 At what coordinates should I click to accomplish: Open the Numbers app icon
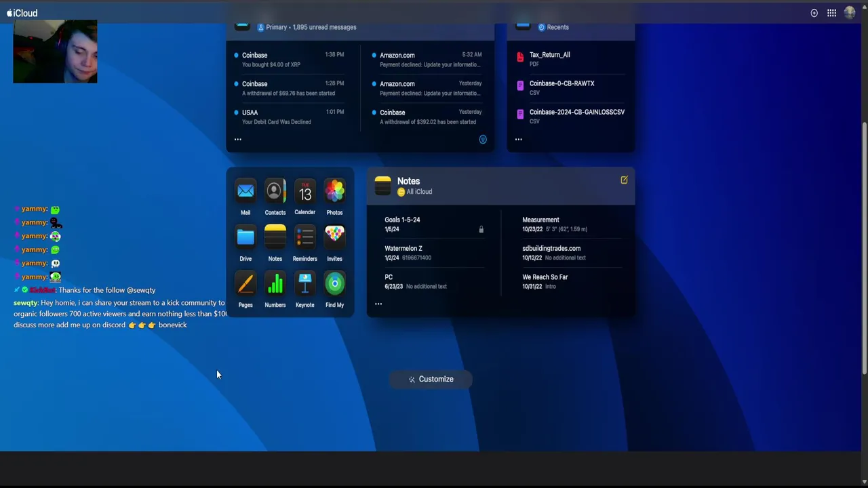(275, 283)
